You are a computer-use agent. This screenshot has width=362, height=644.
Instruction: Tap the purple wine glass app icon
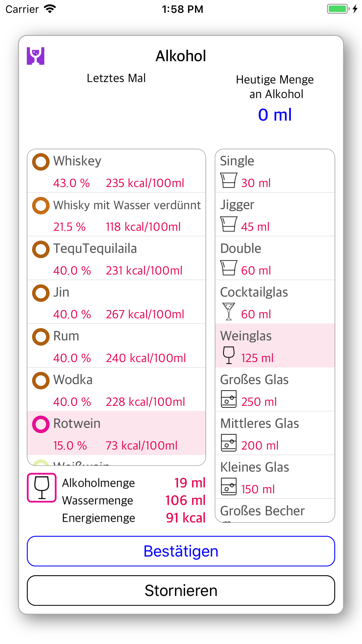tap(36, 56)
